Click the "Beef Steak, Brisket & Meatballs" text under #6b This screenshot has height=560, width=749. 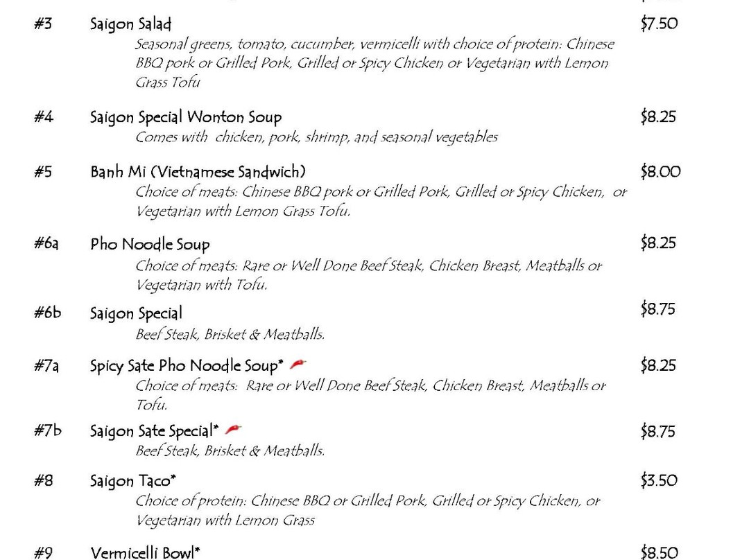230,335
